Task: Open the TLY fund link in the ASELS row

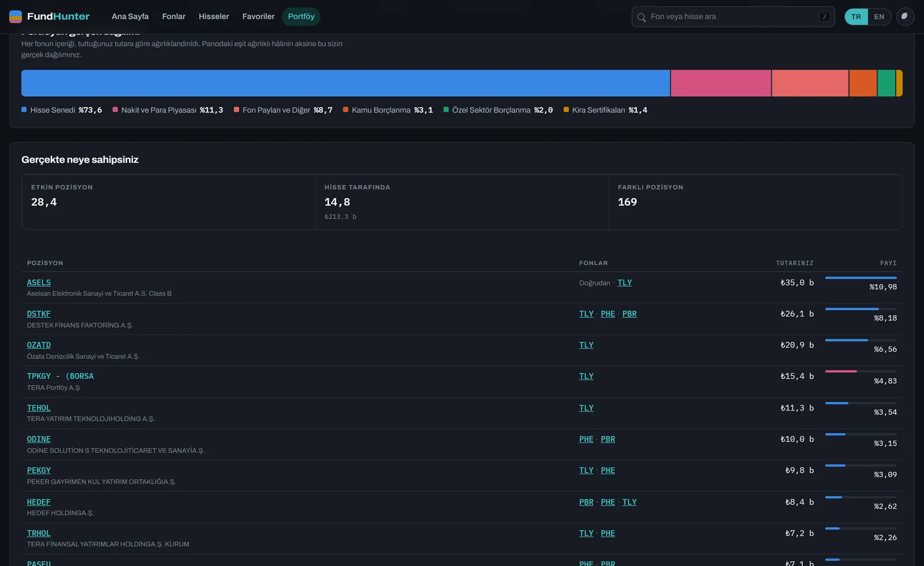Action: click(625, 282)
